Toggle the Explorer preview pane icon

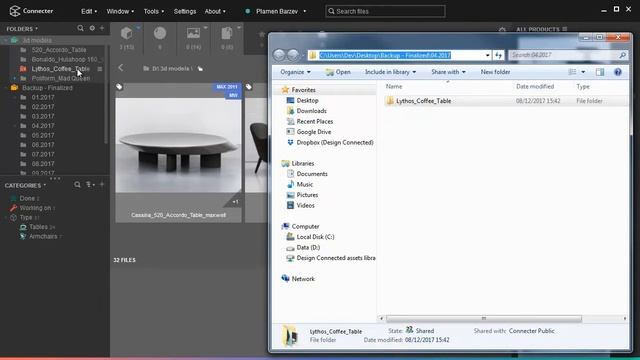tap(600, 72)
